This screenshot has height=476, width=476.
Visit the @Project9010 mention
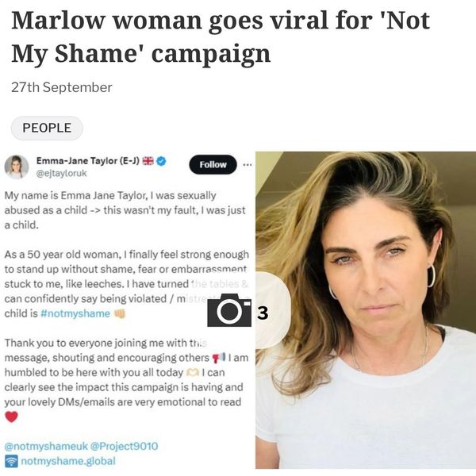(125, 446)
